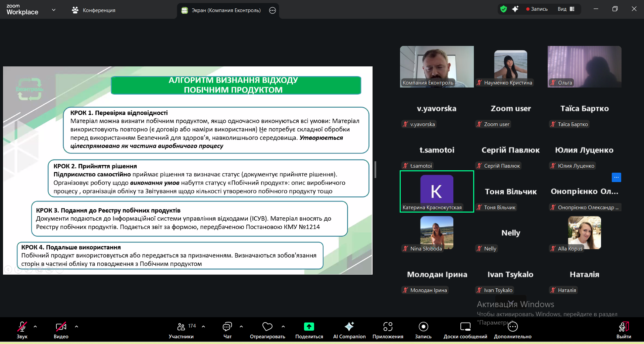This screenshot has height=344, width=644.
Task: Unmute the microphone with Sound button
Action: 22,330
